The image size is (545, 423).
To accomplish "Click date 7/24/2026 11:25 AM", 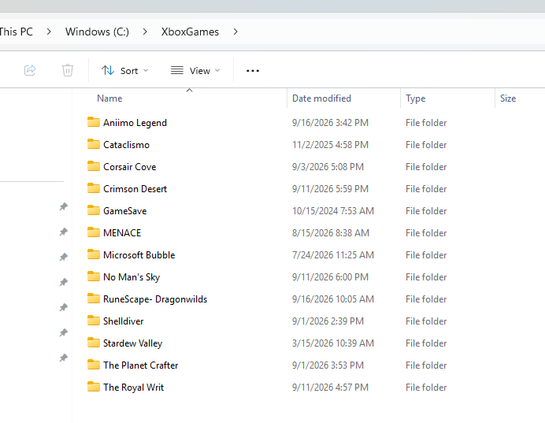I will pyautogui.click(x=333, y=255).
